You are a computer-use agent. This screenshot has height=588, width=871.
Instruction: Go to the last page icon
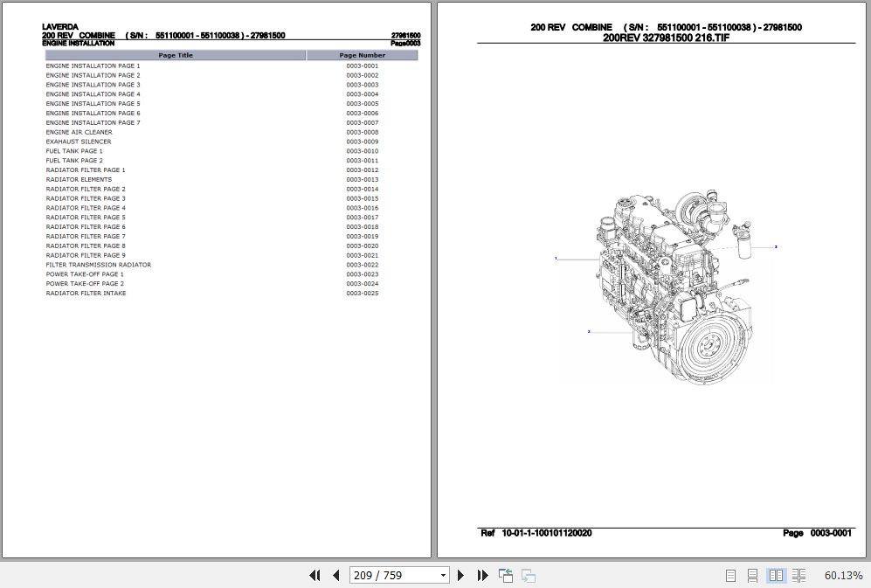tap(483, 575)
